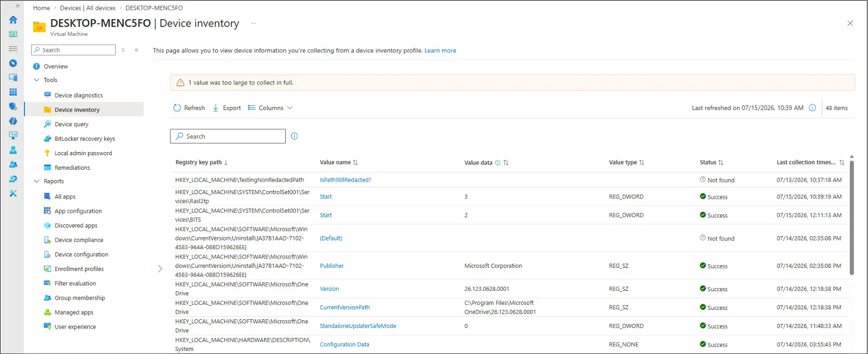This screenshot has width=868, height=354.
Task: Open Home icon in left rail
Action: (13, 20)
